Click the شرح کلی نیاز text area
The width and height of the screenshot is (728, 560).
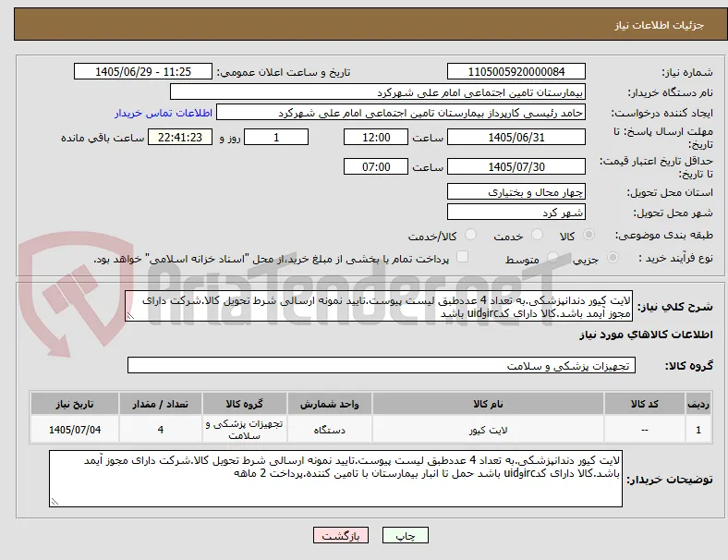tap(379, 306)
